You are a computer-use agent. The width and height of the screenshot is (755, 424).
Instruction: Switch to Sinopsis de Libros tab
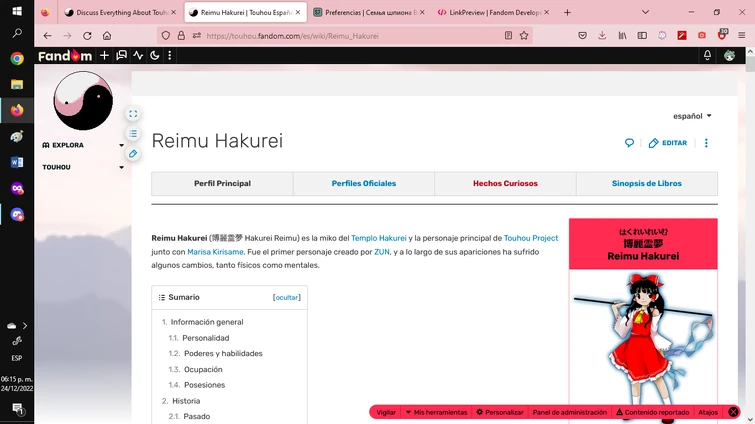(647, 183)
